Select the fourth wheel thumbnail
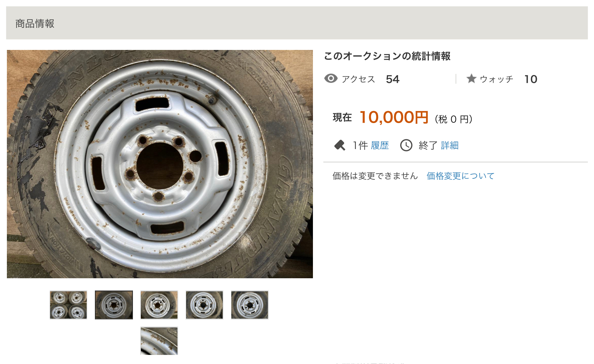 coord(204,305)
